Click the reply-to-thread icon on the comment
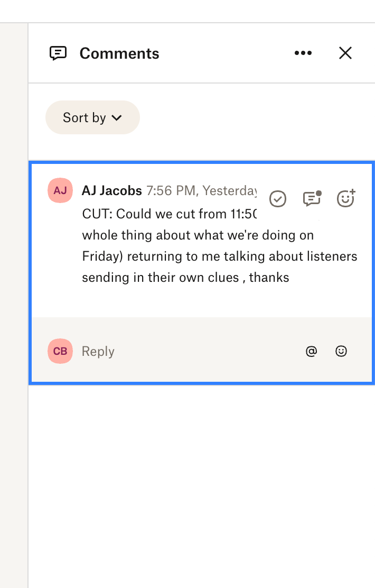The height and width of the screenshot is (588, 375). pos(312,199)
